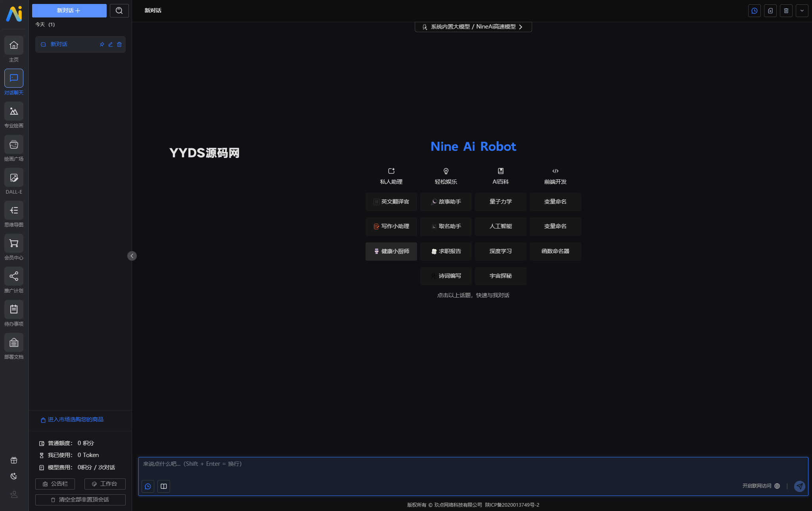812x511 pixels.
Task: Delete the 新对话 conversation with trash icon
Action: click(x=119, y=44)
